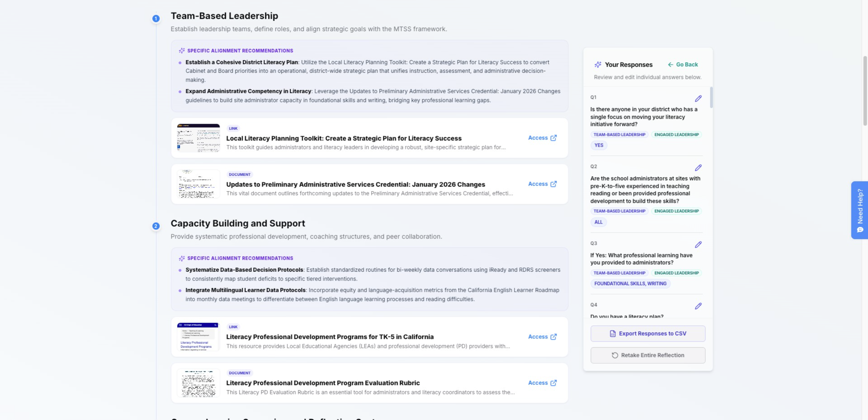Screen dimensions: 868x420
Task: Click the Go Back arrow link
Action: coord(683,64)
